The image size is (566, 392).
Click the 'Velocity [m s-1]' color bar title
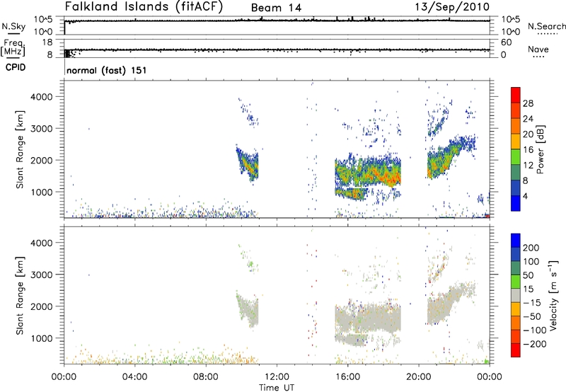click(x=553, y=295)
